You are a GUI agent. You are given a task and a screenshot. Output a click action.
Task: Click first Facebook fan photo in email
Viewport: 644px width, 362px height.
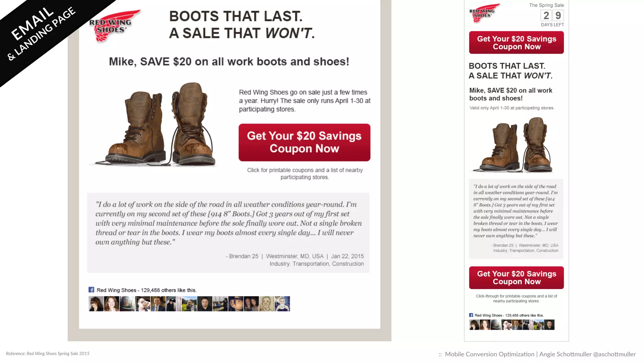click(x=96, y=304)
